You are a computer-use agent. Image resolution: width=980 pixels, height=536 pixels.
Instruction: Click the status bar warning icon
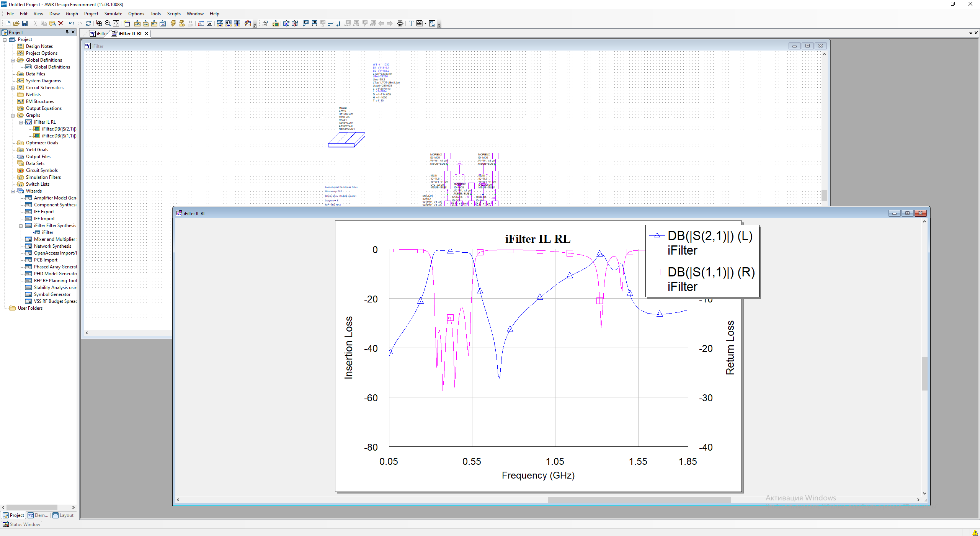pyautogui.click(x=975, y=533)
